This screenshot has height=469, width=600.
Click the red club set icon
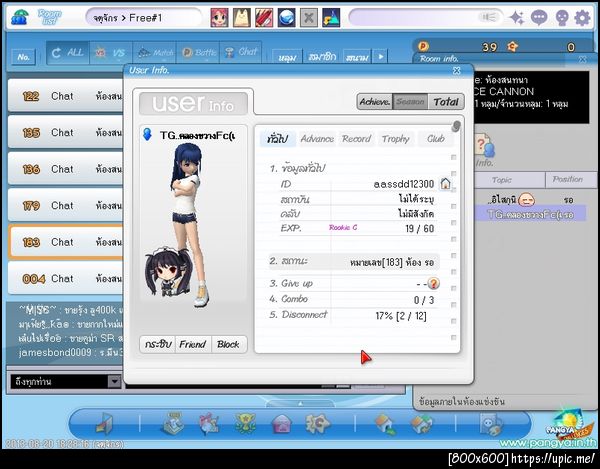pyautogui.click(x=264, y=18)
